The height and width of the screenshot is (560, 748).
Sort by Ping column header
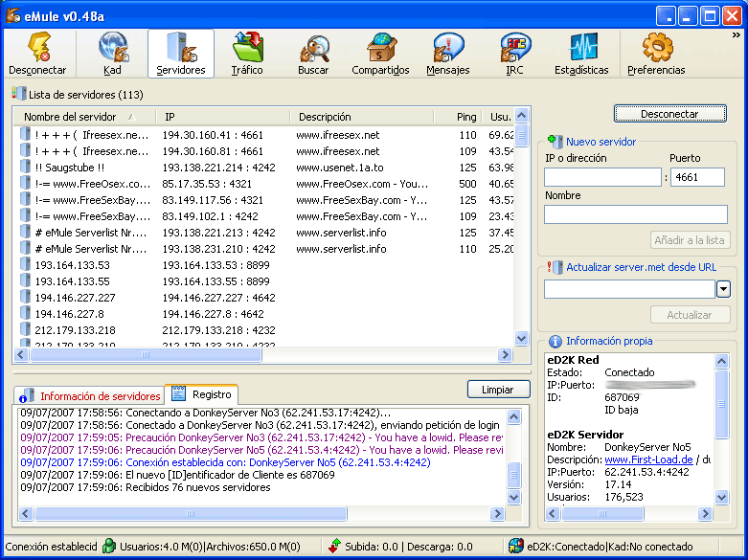[x=457, y=117]
